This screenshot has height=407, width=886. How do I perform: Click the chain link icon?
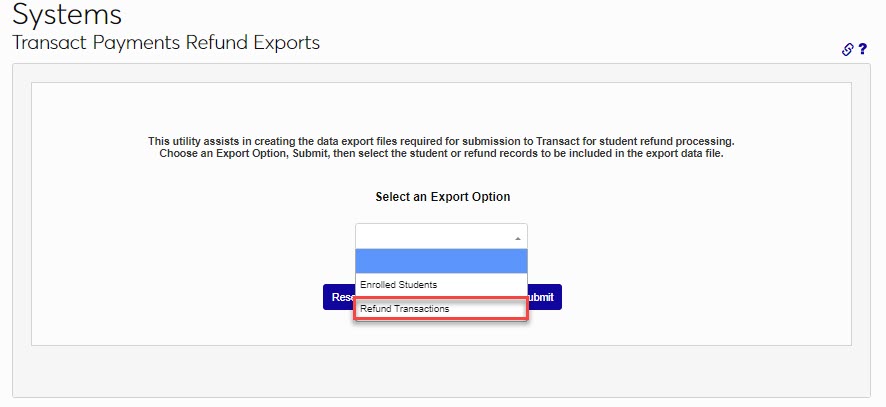tap(848, 49)
